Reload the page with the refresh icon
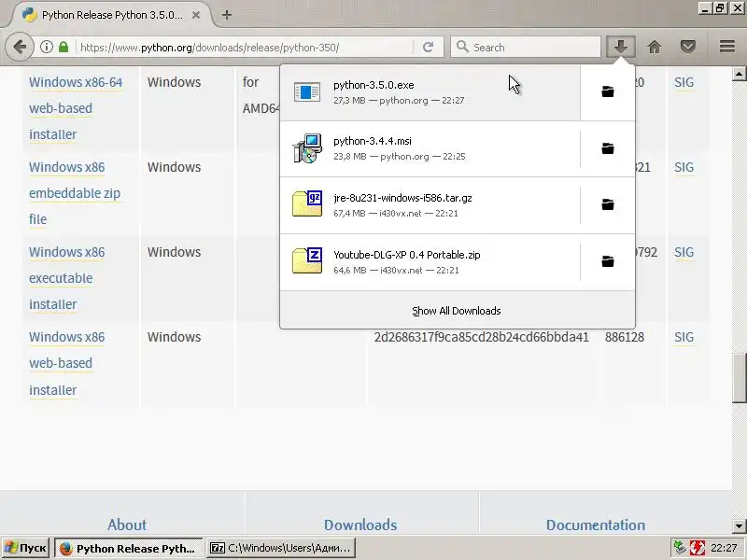Image resolution: width=747 pixels, height=560 pixels. [x=428, y=47]
